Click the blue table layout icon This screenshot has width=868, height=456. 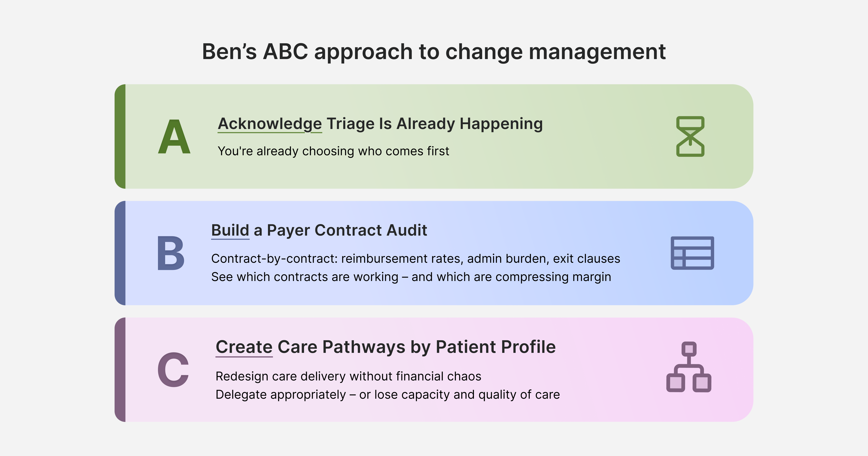(x=692, y=253)
